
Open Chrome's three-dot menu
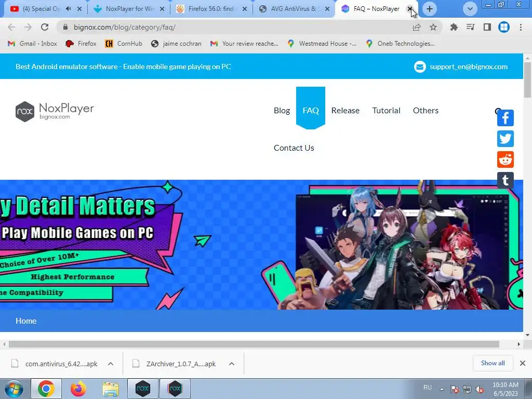tap(521, 27)
